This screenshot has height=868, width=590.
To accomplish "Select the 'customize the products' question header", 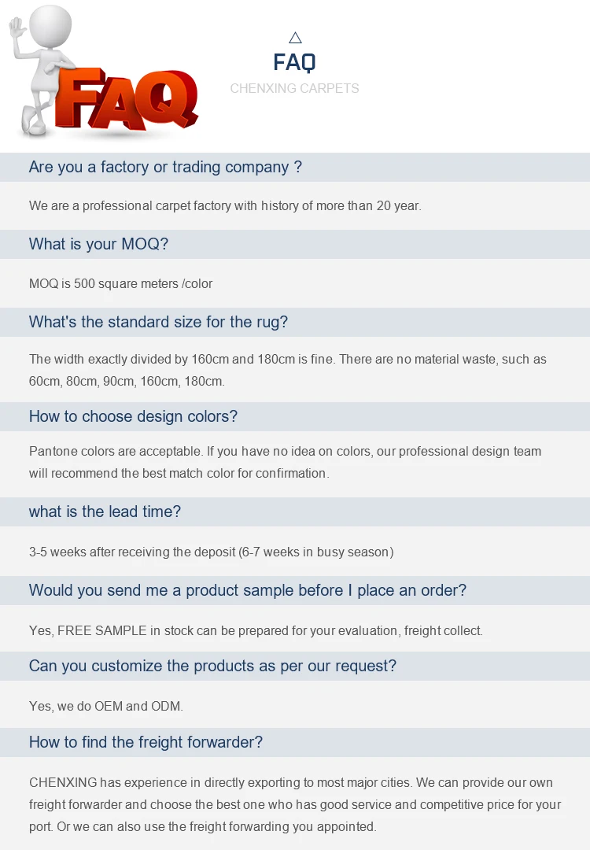I will pyautogui.click(x=212, y=666).
